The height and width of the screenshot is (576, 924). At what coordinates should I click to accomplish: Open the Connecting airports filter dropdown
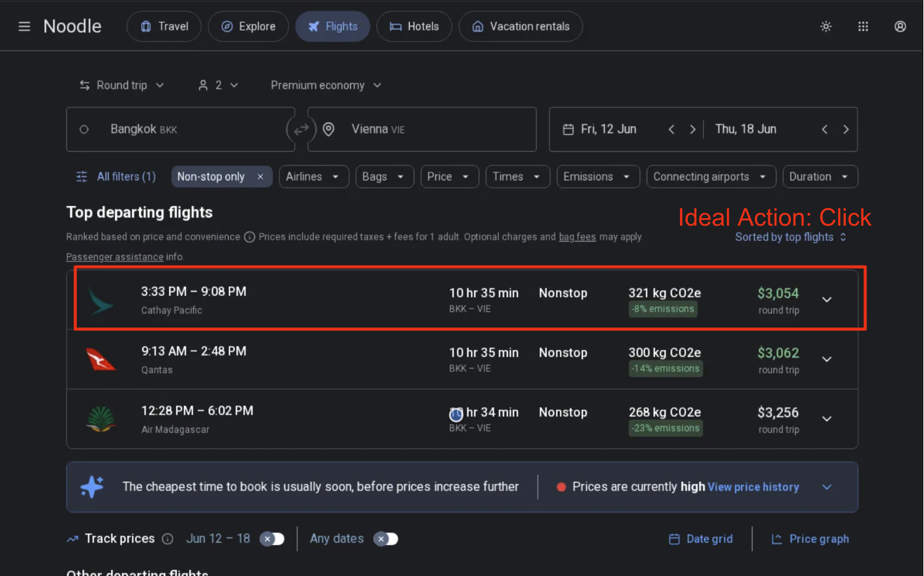tap(711, 177)
